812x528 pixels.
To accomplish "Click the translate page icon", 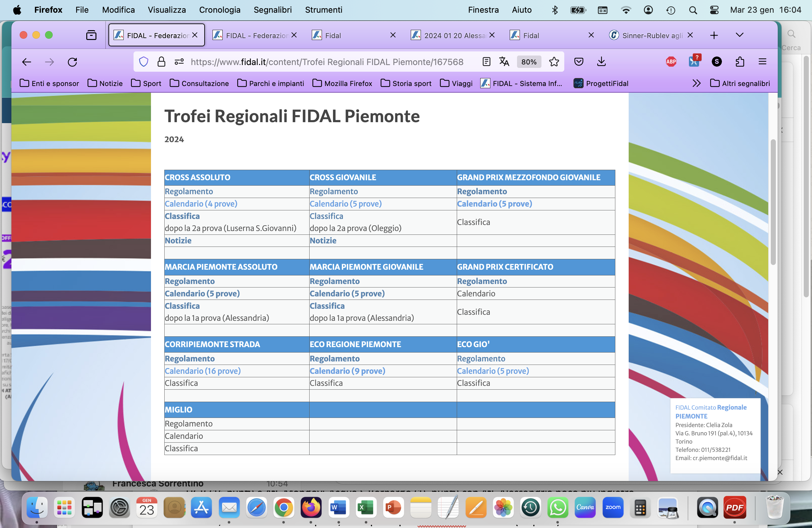I will coord(504,62).
